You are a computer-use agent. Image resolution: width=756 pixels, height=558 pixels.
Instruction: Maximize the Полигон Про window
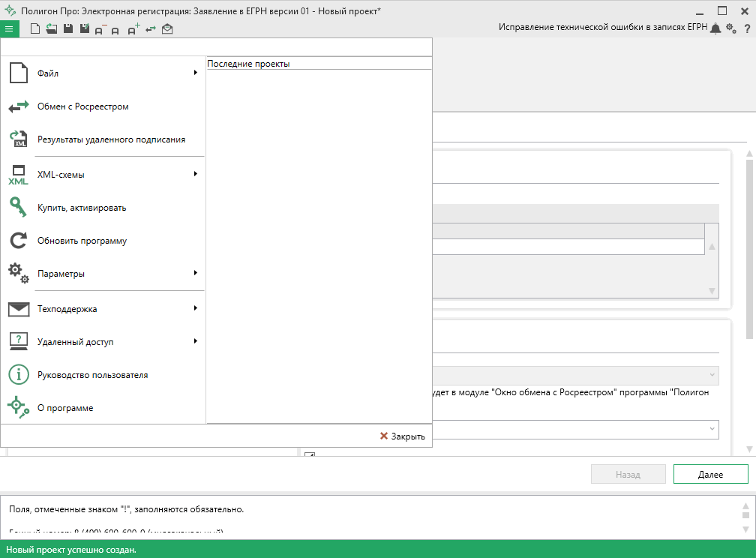[721, 10]
